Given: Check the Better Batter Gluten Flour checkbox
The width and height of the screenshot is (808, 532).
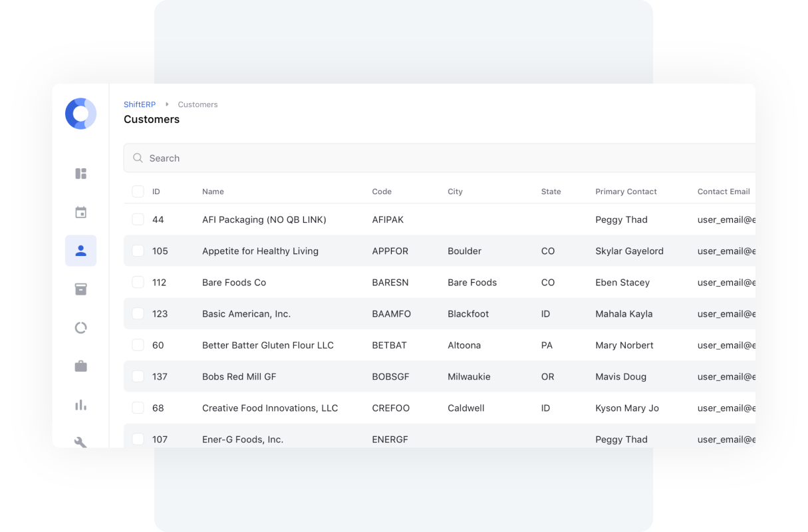Looking at the screenshot, I should point(138,345).
